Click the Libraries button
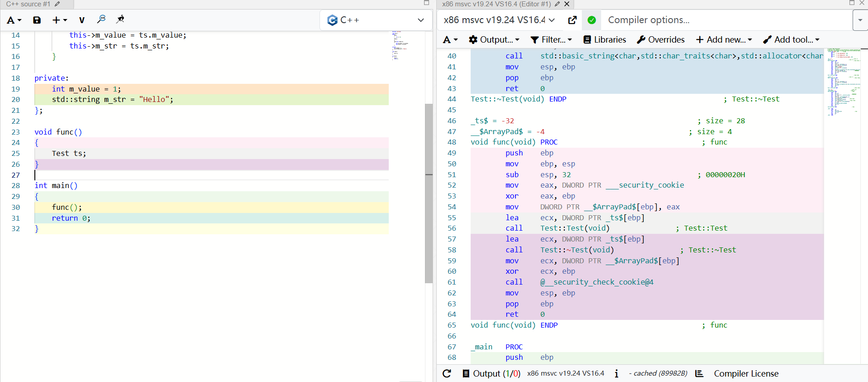The height and width of the screenshot is (382, 868). coord(605,40)
